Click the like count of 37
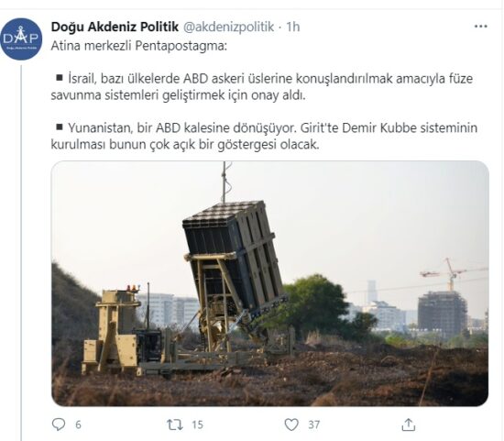504x441 pixels. tap(314, 424)
